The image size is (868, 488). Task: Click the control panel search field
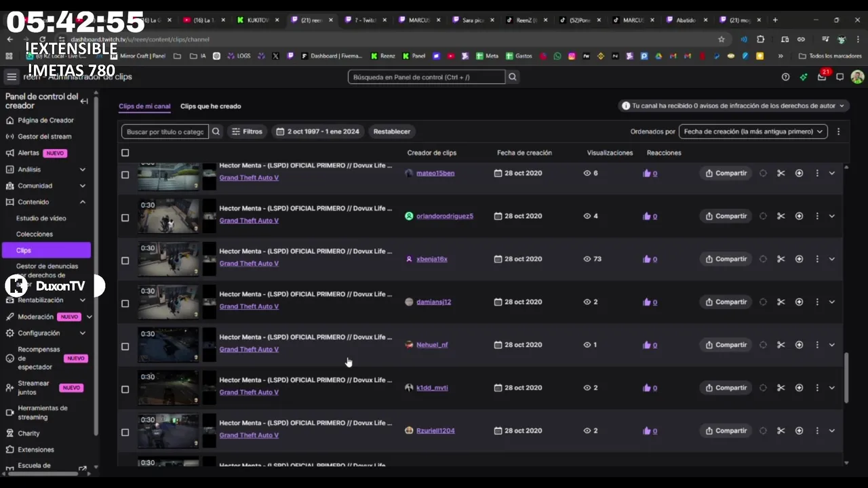(x=427, y=77)
